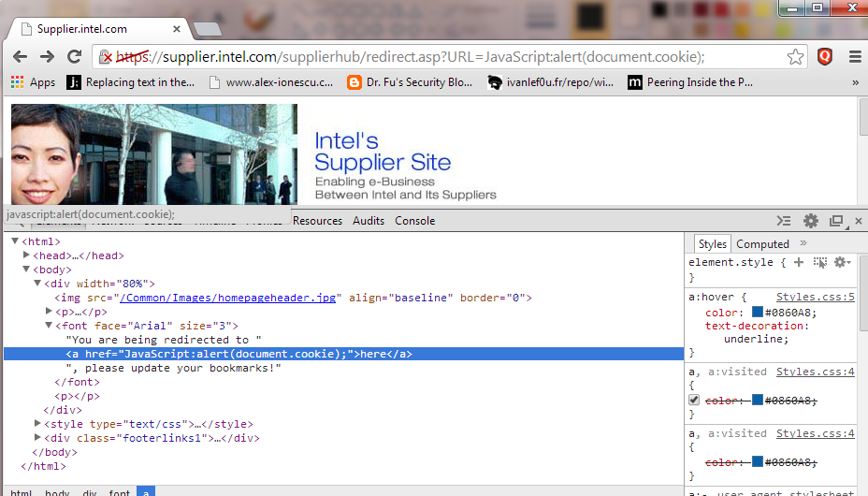Open the Chrome hamburger menu
868x496 pixels.
[x=855, y=56]
